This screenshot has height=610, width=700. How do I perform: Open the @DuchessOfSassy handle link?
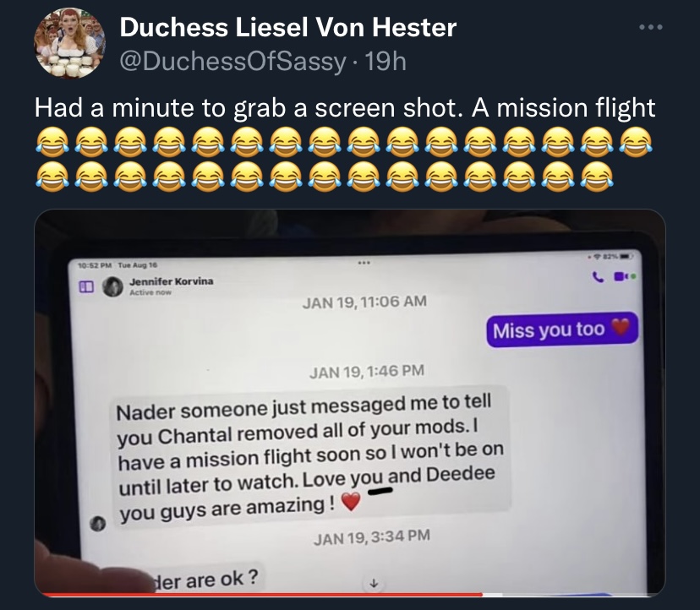tap(232, 61)
